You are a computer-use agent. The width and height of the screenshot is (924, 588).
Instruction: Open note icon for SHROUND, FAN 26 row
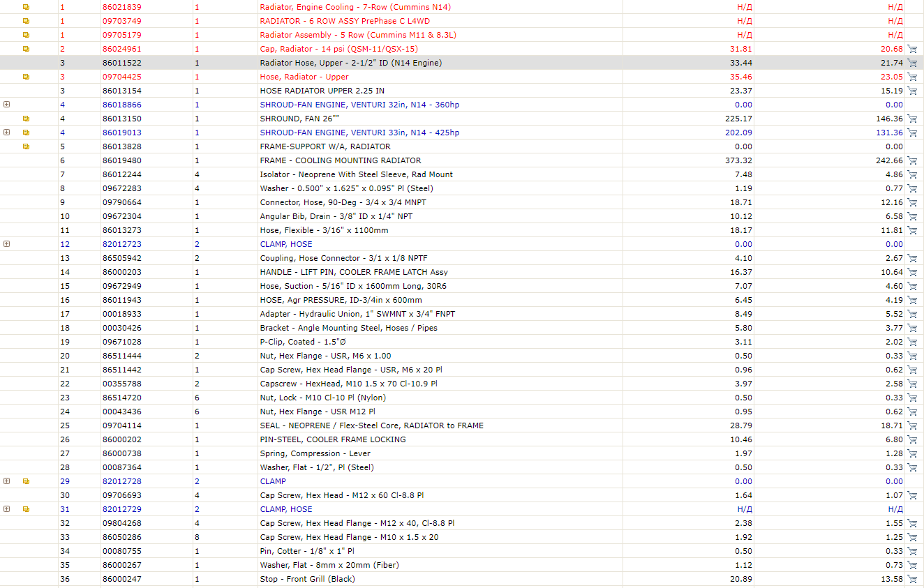click(x=27, y=119)
